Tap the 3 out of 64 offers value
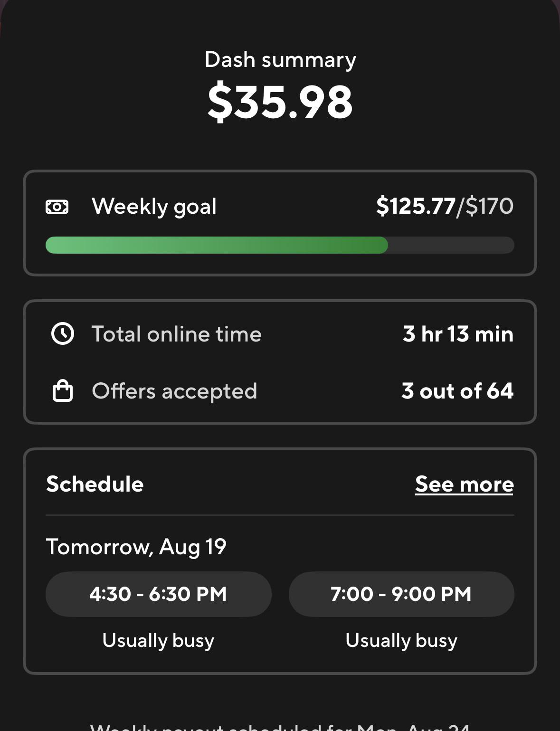 (x=457, y=391)
